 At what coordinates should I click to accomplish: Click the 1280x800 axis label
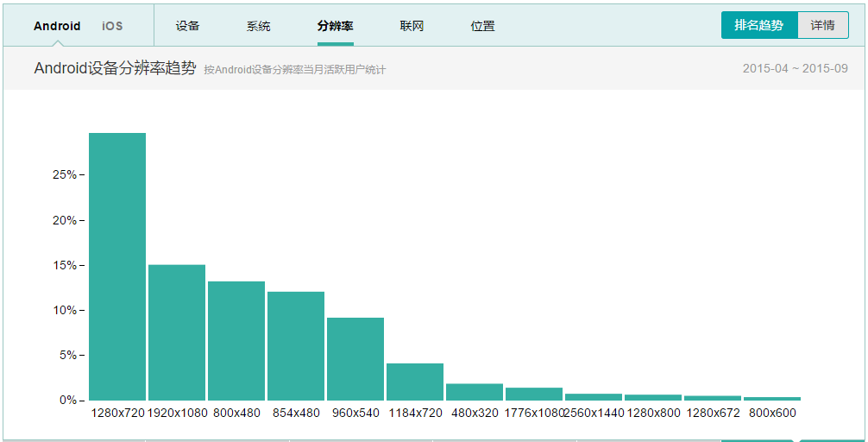(x=653, y=414)
